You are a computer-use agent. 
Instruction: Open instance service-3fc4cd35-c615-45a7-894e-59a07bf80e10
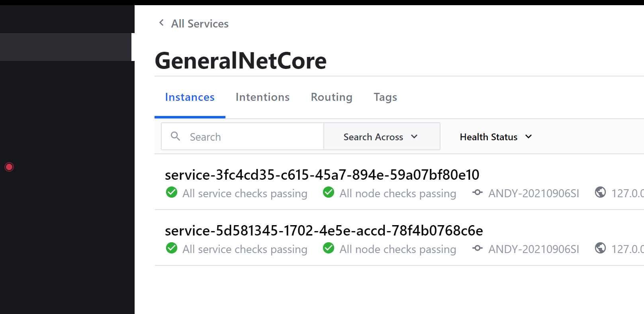[x=322, y=175]
